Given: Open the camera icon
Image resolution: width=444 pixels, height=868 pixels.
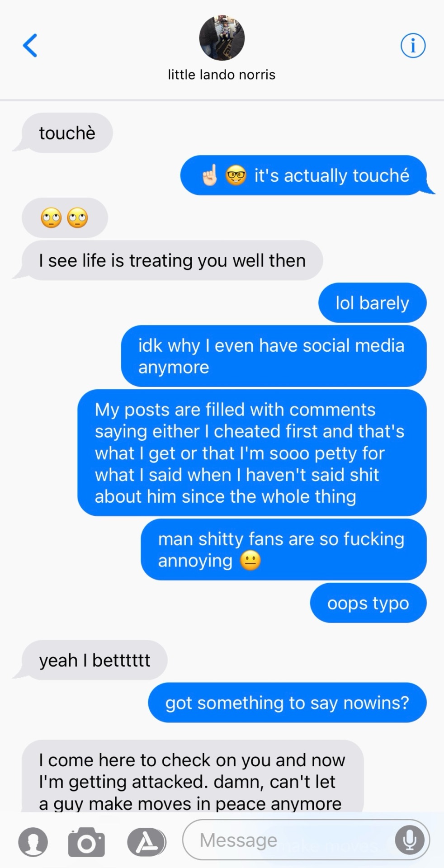Looking at the screenshot, I should click(x=86, y=842).
